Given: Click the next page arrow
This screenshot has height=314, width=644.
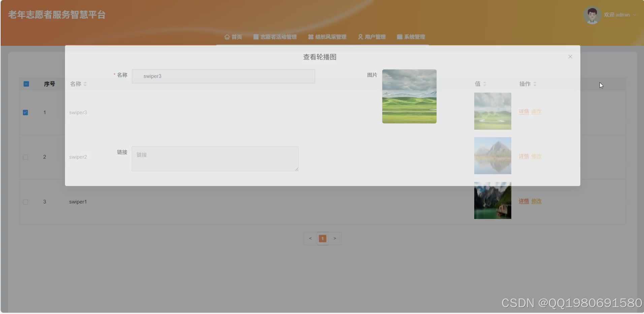Looking at the screenshot, I should [x=335, y=238].
